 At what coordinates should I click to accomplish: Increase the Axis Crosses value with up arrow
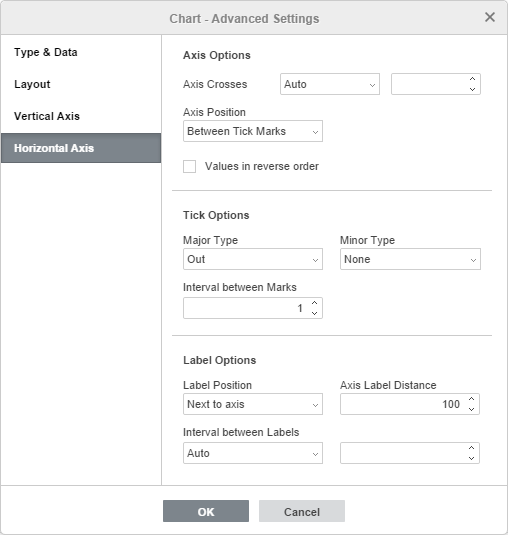tap(472, 79)
